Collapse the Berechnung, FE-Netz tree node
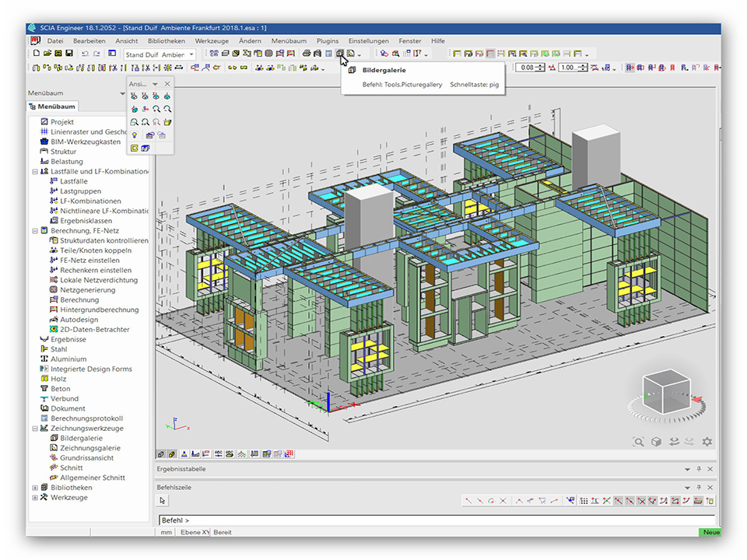 point(35,231)
